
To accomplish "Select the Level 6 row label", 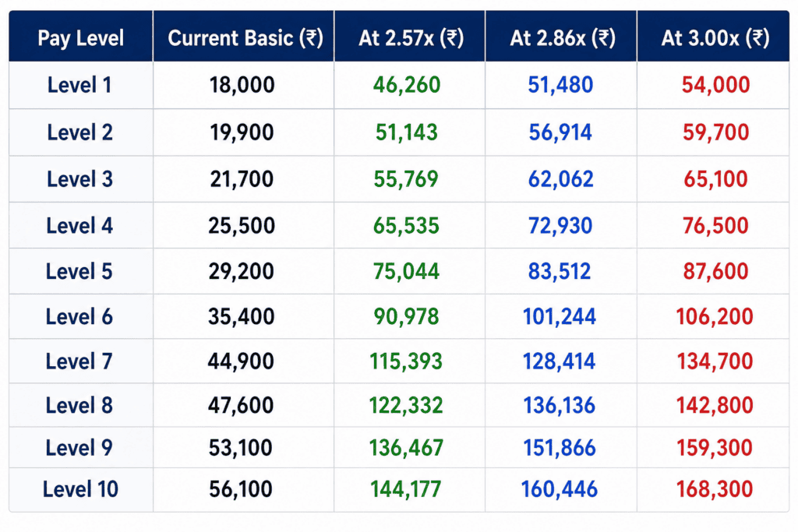I will point(79,317).
